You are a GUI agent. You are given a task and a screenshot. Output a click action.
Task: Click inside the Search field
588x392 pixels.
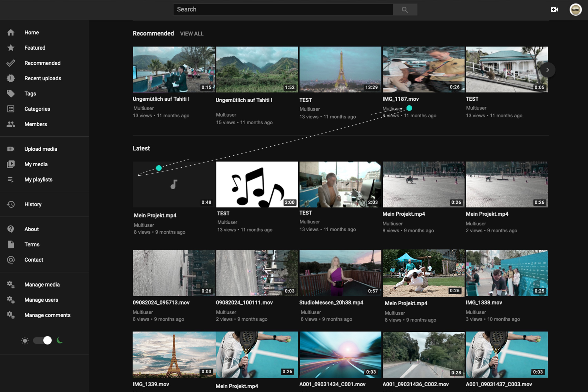click(282, 9)
